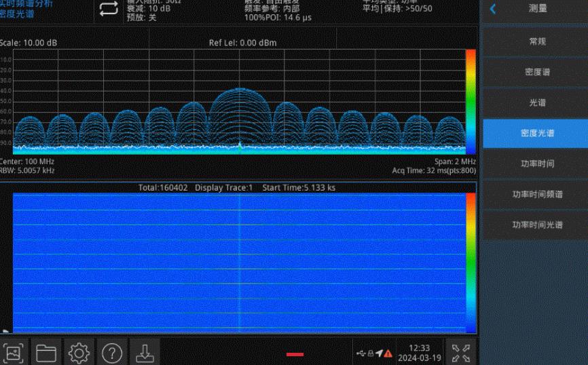Viewport: 588px width, 365px height.
Task: Select the 功率时间光谱 measurement option
Action: coord(537,225)
